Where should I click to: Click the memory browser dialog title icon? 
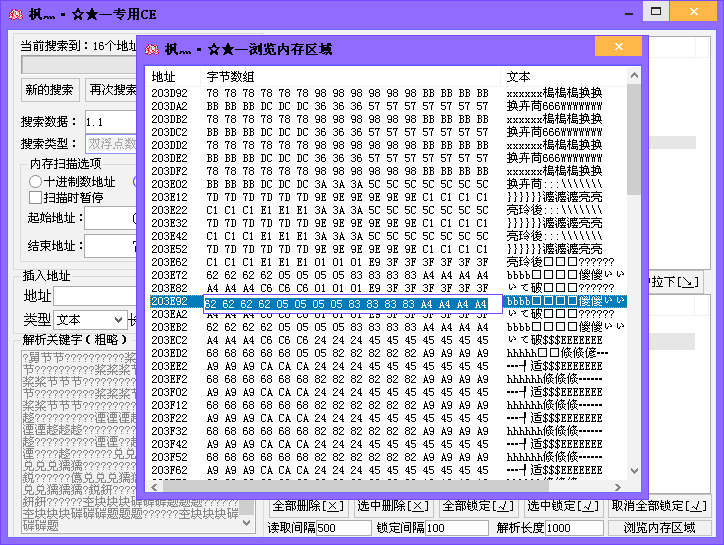coord(152,49)
